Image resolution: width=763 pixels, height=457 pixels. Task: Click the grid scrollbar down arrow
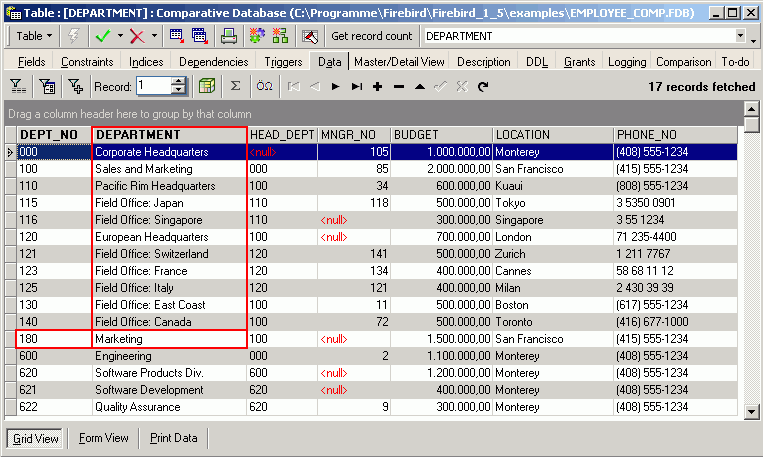tap(752, 412)
